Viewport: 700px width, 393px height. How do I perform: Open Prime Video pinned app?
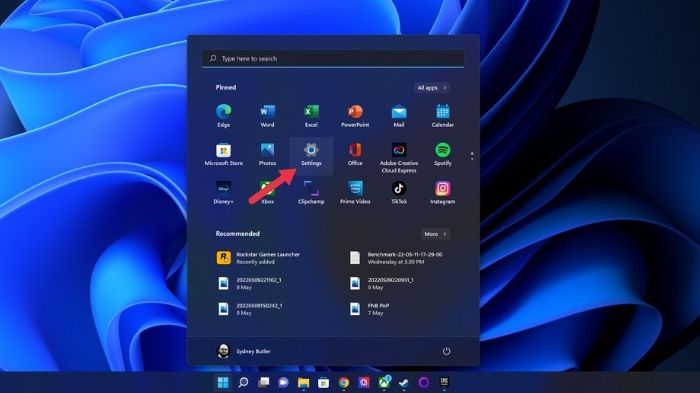[355, 192]
